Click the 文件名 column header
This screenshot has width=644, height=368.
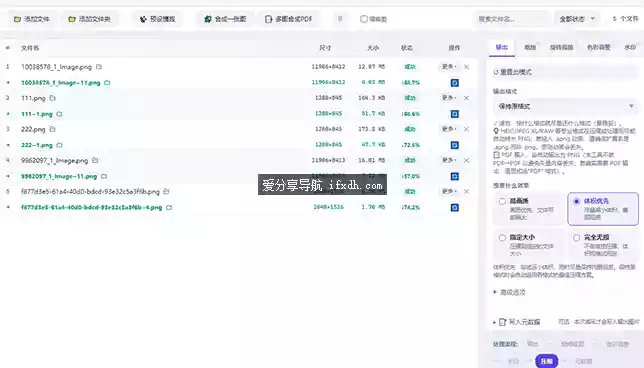[x=30, y=48]
